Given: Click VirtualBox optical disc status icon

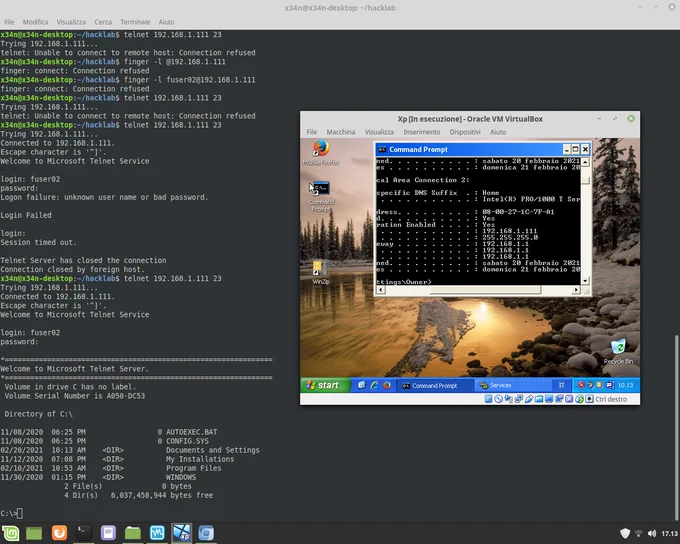Looking at the screenshot, I should pos(498,399).
